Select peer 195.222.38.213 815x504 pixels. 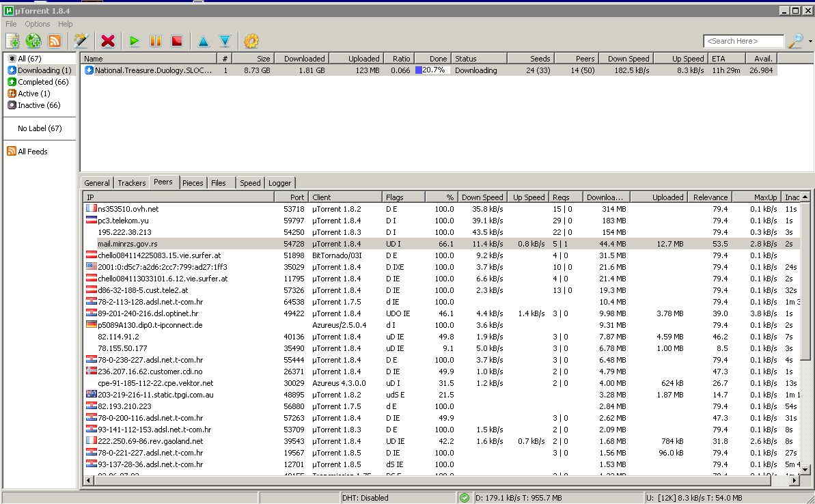pyautogui.click(x=442, y=232)
